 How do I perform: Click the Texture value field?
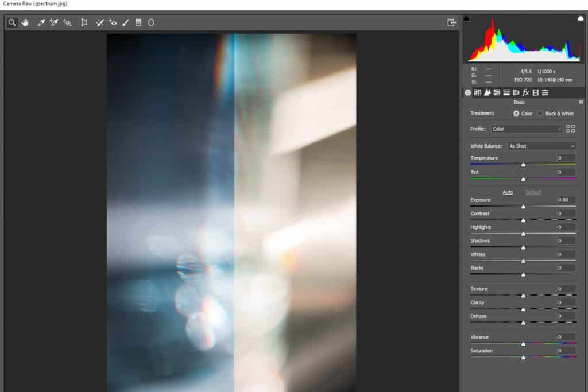coord(566,289)
